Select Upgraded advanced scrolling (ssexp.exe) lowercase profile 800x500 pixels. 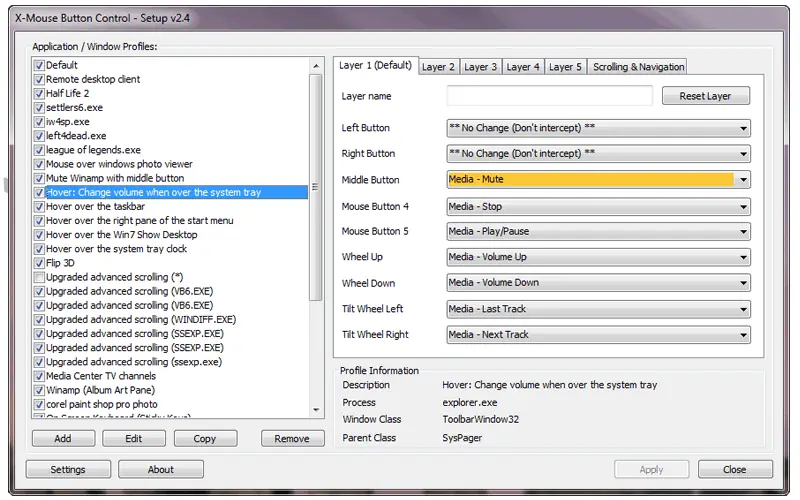click(x=134, y=362)
